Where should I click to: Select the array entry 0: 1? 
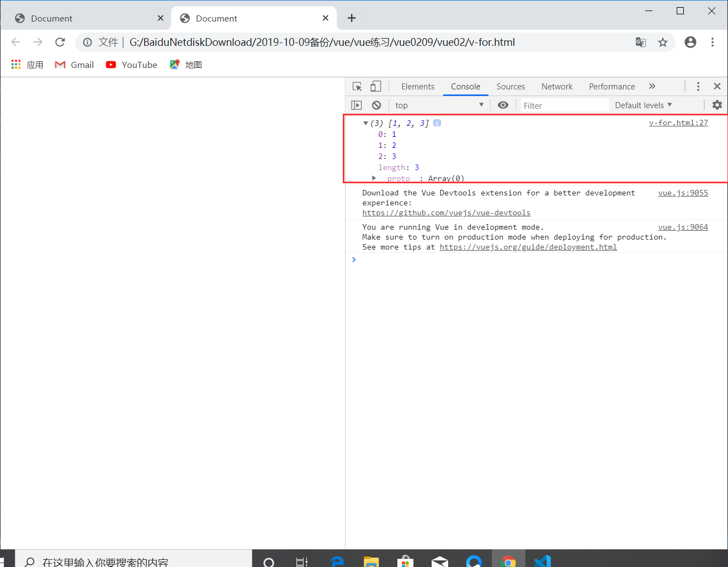(x=387, y=134)
